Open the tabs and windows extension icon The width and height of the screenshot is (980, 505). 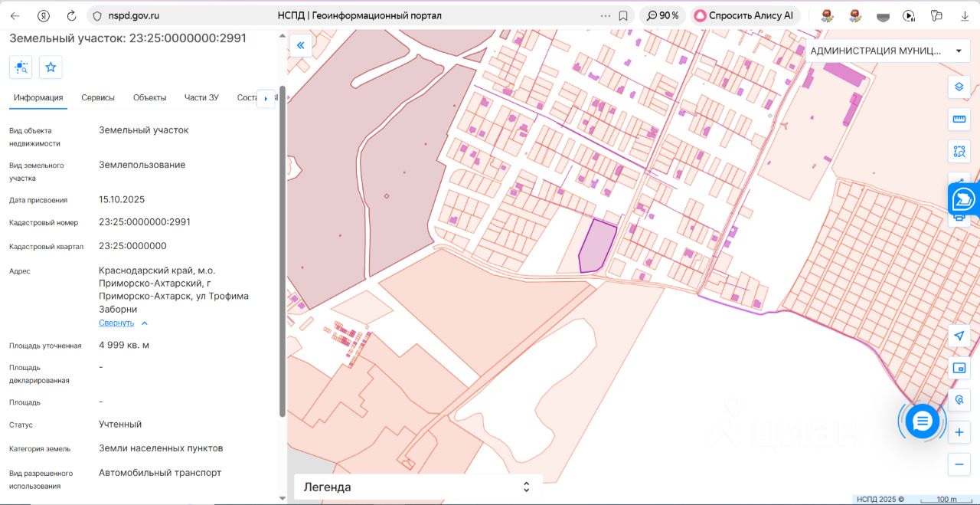(936, 15)
